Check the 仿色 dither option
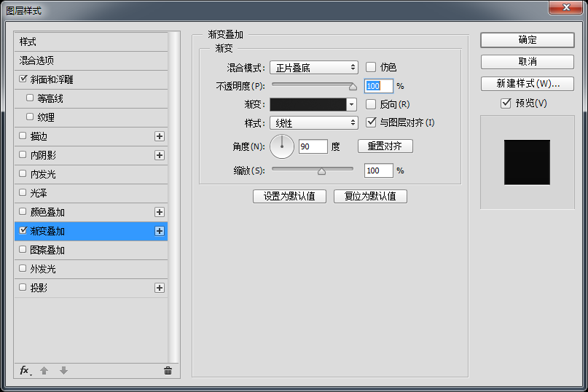The width and height of the screenshot is (588, 392). coord(370,67)
